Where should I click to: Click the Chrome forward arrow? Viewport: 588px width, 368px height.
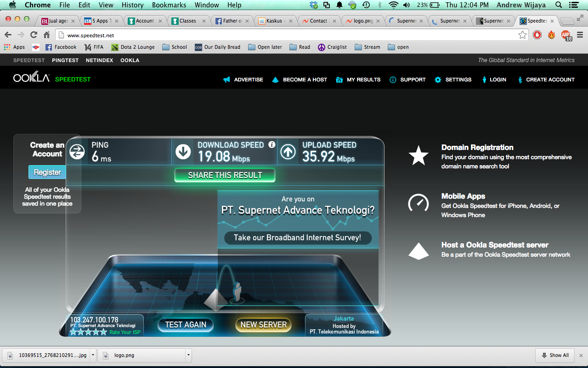[21, 35]
